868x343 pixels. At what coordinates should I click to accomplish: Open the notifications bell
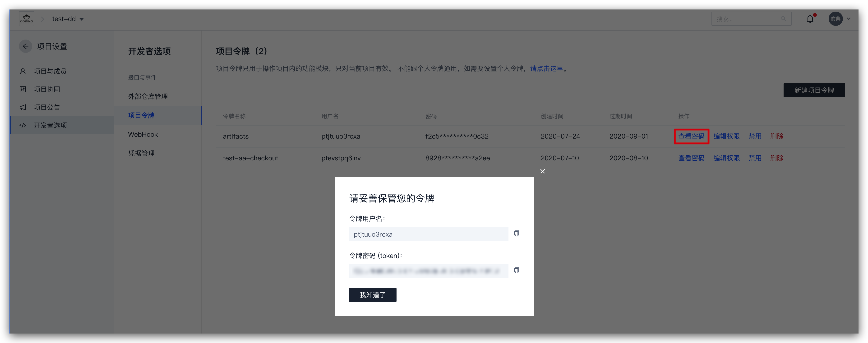tap(810, 19)
